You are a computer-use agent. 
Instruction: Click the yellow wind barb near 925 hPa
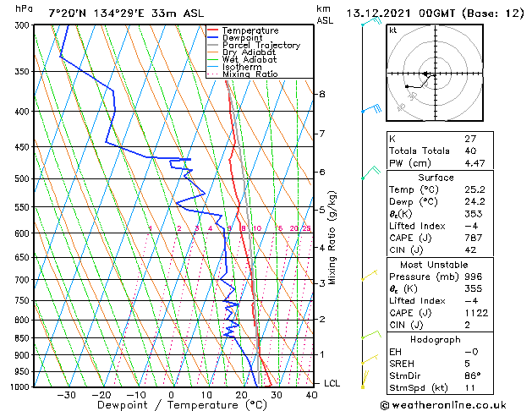370,359
